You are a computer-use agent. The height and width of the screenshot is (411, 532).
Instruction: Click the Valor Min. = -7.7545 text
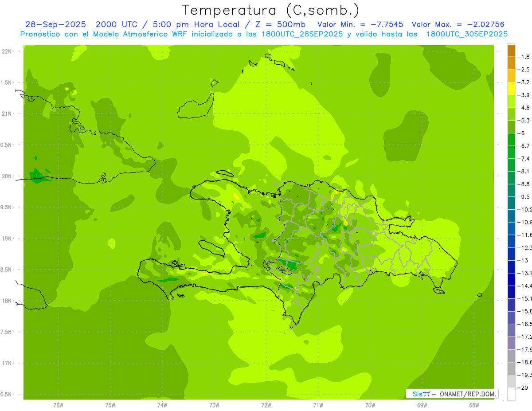pyautogui.click(x=360, y=24)
